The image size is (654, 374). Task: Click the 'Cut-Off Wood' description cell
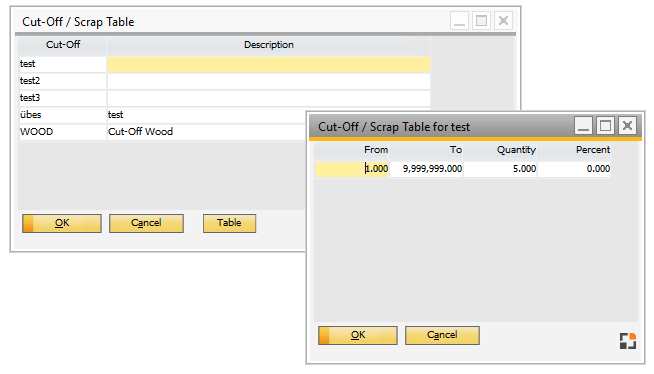206,132
